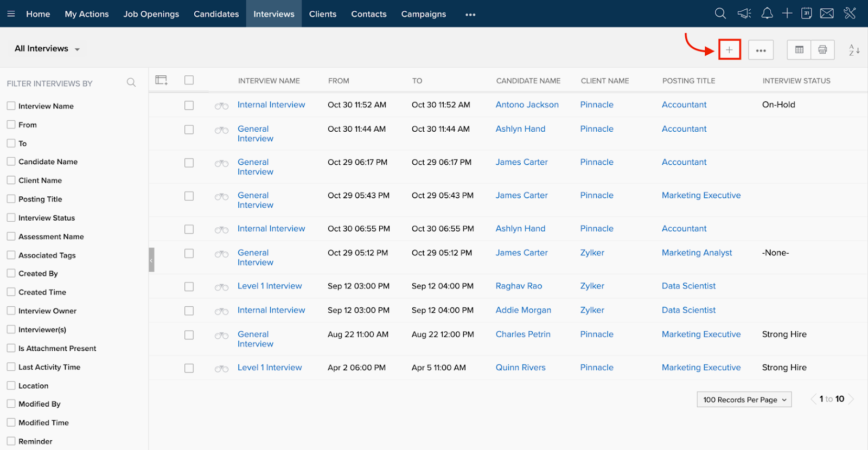Open candidate Antono Jackson link
This screenshot has height=450, width=868.
(x=527, y=105)
